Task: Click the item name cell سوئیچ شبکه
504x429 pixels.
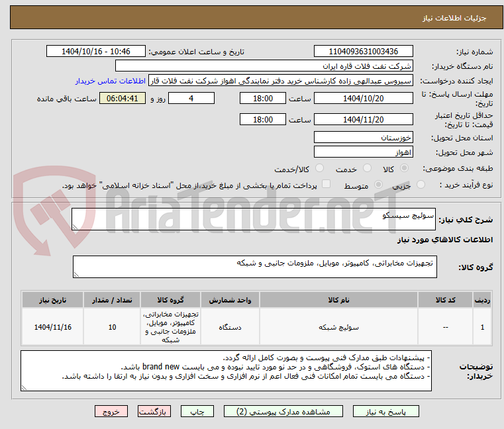Action: (x=338, y=327)
